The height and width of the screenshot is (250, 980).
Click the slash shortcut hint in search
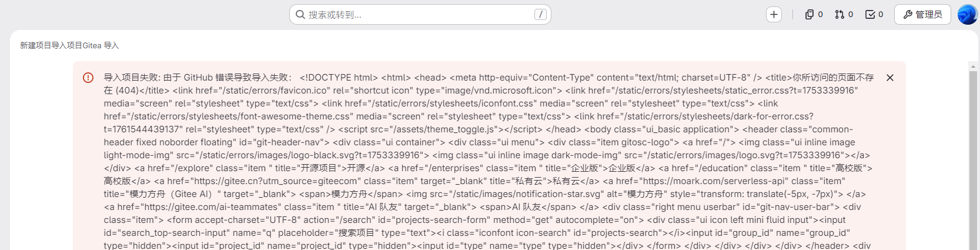coord(540,15)
